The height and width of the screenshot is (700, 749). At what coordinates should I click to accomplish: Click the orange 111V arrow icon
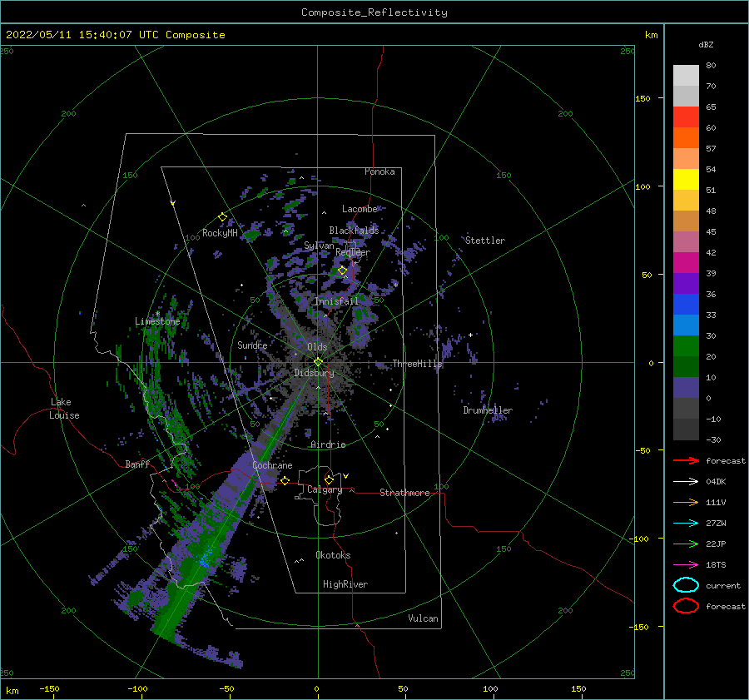pos(686,502)
